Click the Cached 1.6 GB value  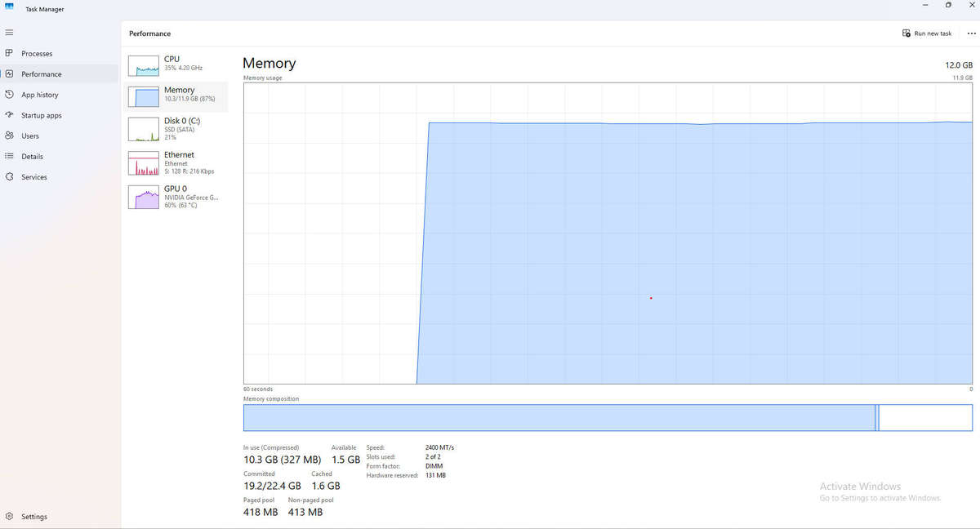[326, 486]
